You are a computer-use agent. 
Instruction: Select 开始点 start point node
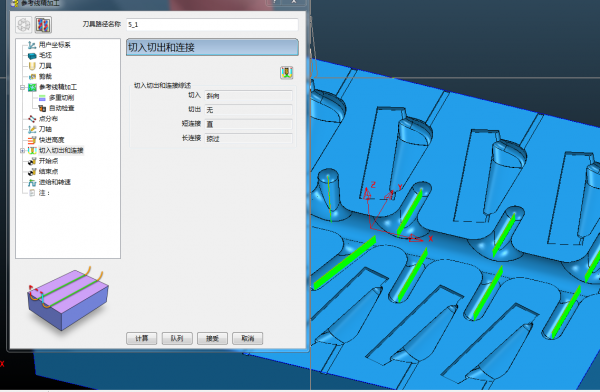[48, 161]
